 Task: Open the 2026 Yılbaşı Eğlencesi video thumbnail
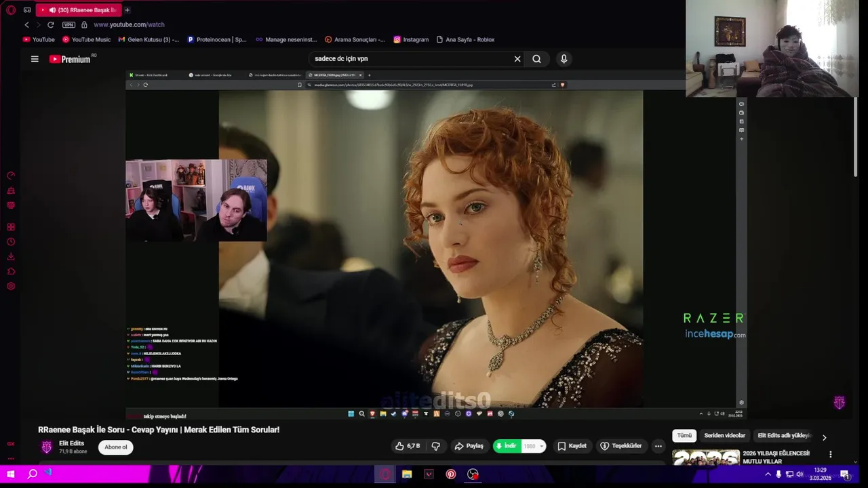pyautogui.click(x=706, y=457)
